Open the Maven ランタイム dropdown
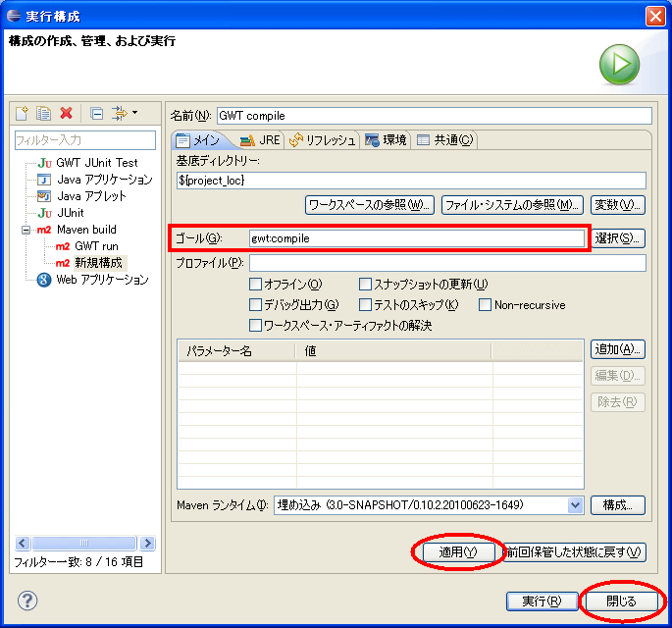The image size is (672, 628). 575,505
